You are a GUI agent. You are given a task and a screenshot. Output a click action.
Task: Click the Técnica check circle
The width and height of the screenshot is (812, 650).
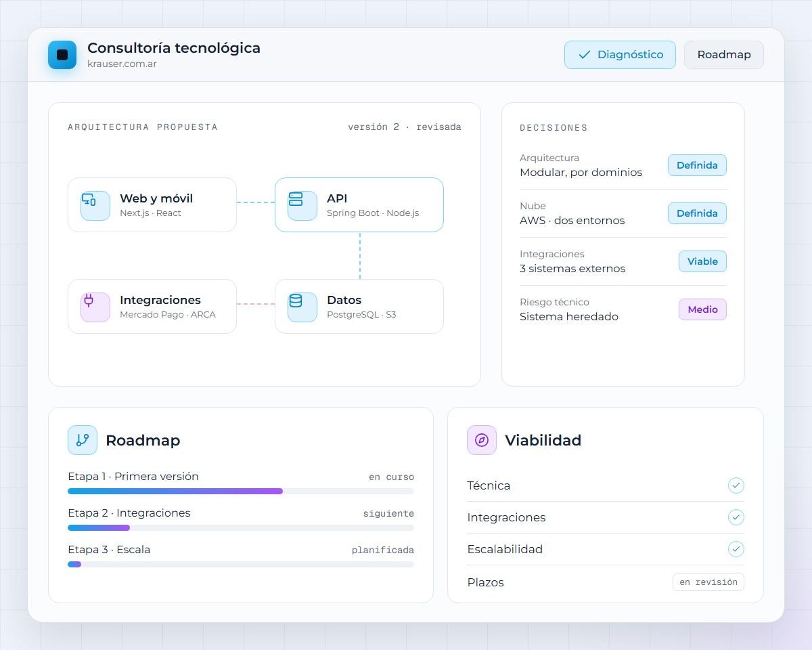click(x=736, y=485)
